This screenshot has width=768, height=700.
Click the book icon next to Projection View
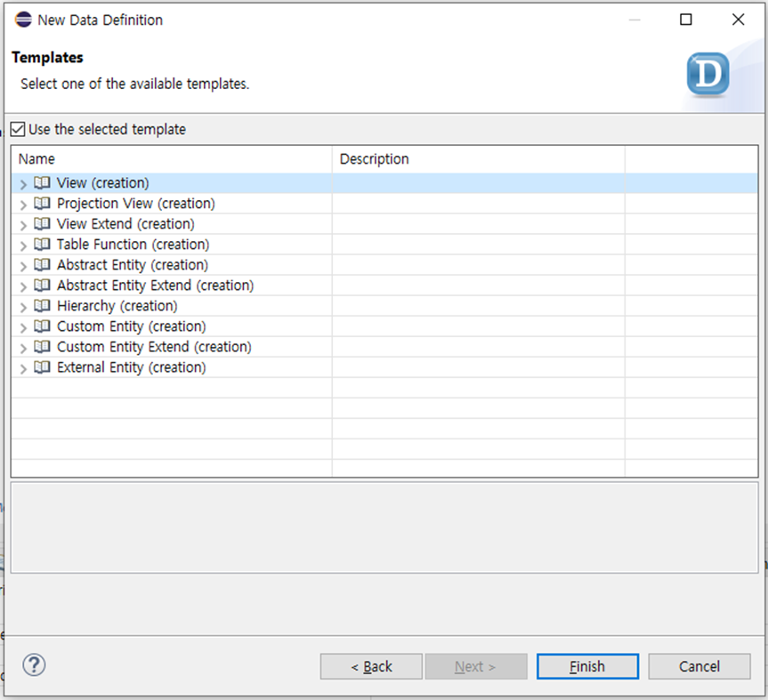tap(42, 204)
